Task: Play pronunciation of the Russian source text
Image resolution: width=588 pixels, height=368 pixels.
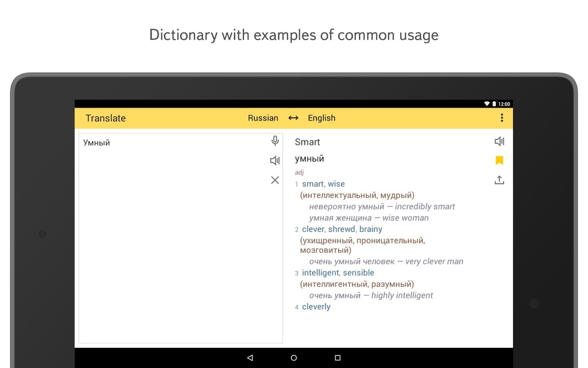Action: coord(275,161)
